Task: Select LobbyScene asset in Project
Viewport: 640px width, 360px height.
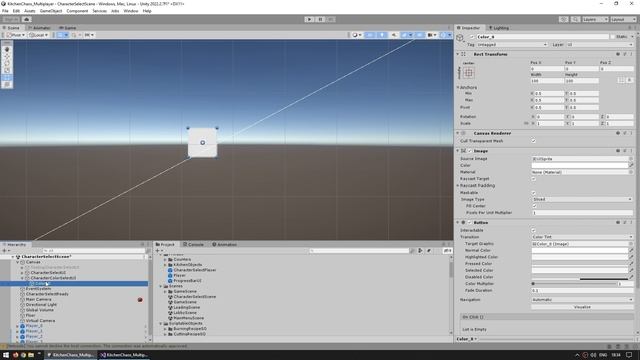Action: tap(185, 313)
